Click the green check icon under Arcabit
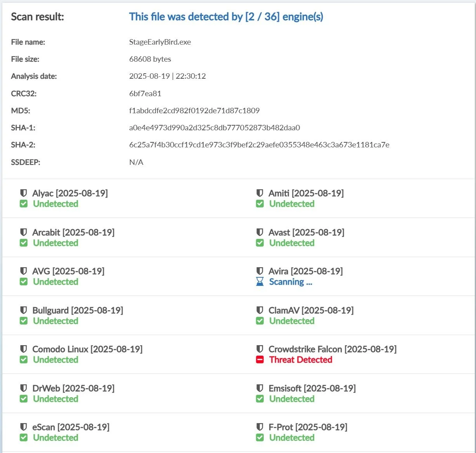 click(24, 243)
